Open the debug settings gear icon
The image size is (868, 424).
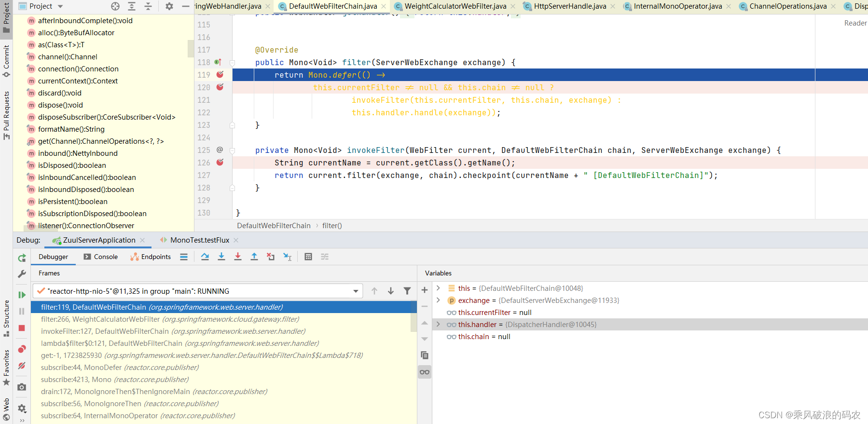tap(22, 408)
